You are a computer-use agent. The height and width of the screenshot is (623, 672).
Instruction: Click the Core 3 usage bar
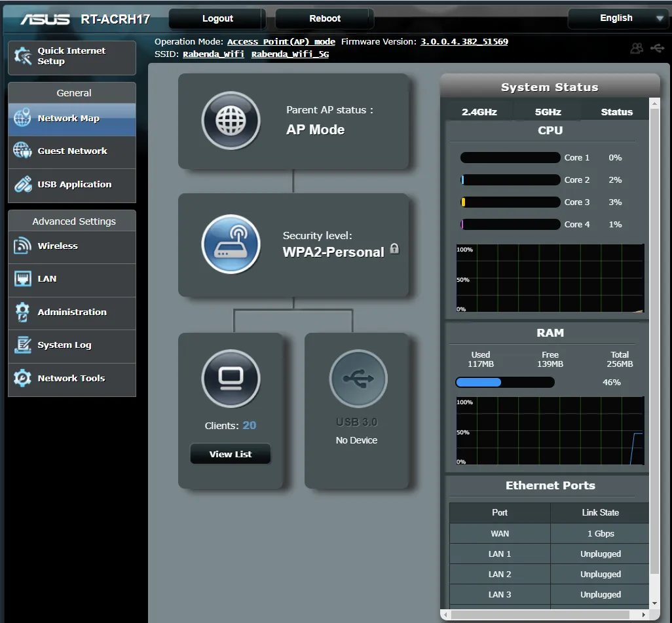pos(510,202)
